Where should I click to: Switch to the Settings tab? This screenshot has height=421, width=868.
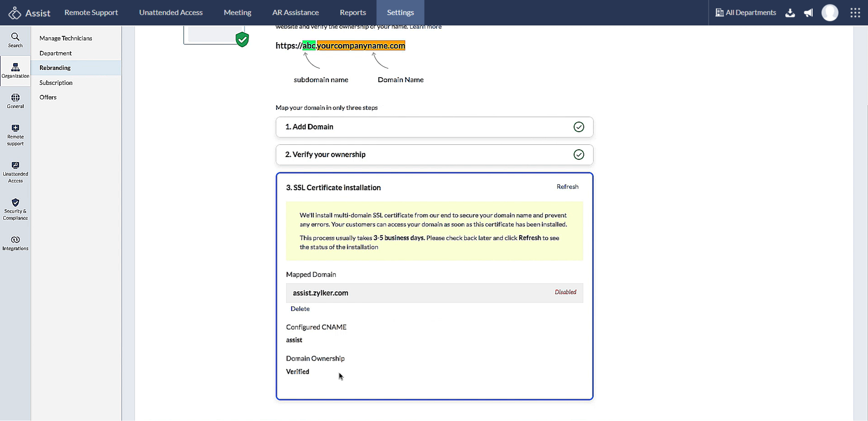[x=400, y=12]
